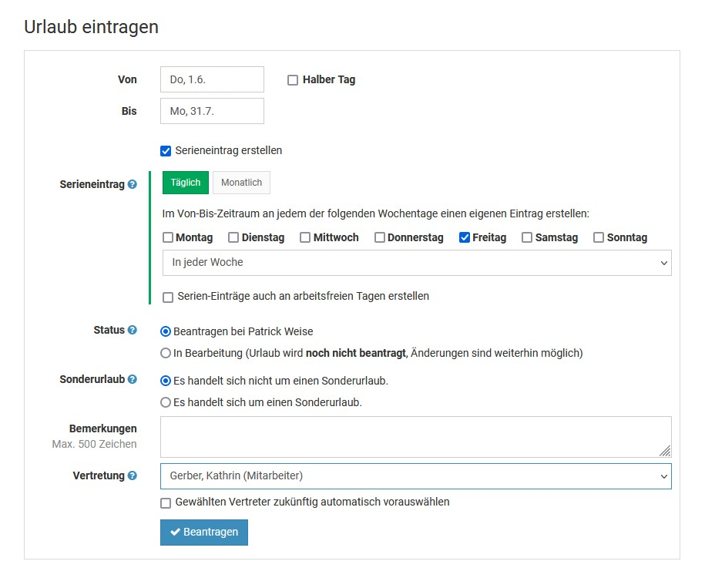Enable the Halber Tag checkbox
Screen dimensions: 705x588
point(293,80)
